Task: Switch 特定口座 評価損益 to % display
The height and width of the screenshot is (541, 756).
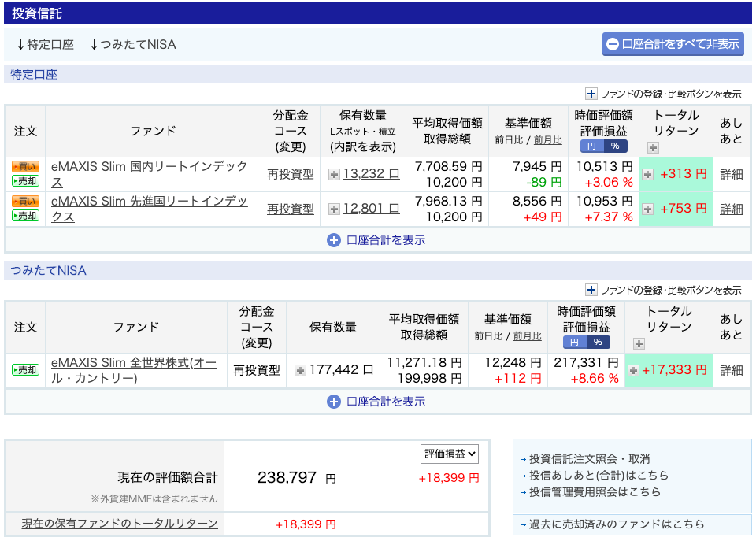Action: [615, 146]
